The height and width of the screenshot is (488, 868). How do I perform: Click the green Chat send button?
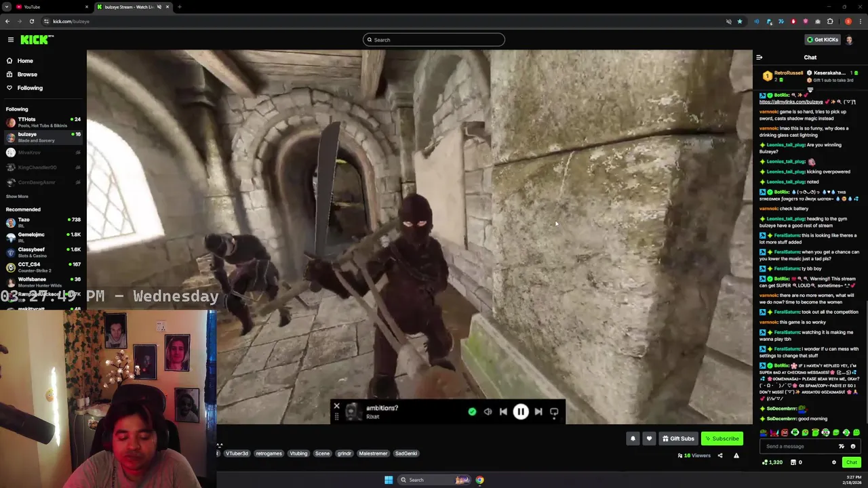tap(851, 462)
